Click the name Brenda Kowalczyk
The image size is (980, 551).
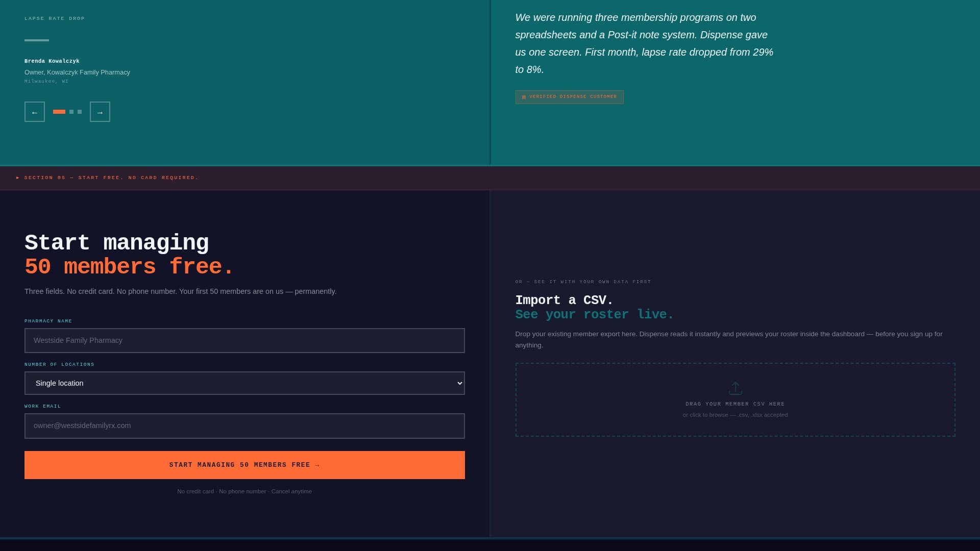(x=52, y=61)
